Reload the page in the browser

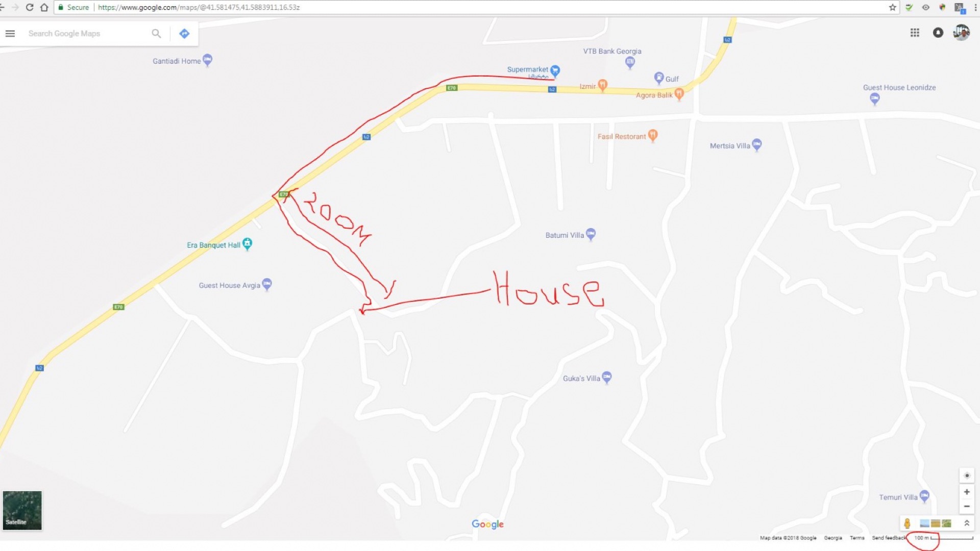pos(29,7)
